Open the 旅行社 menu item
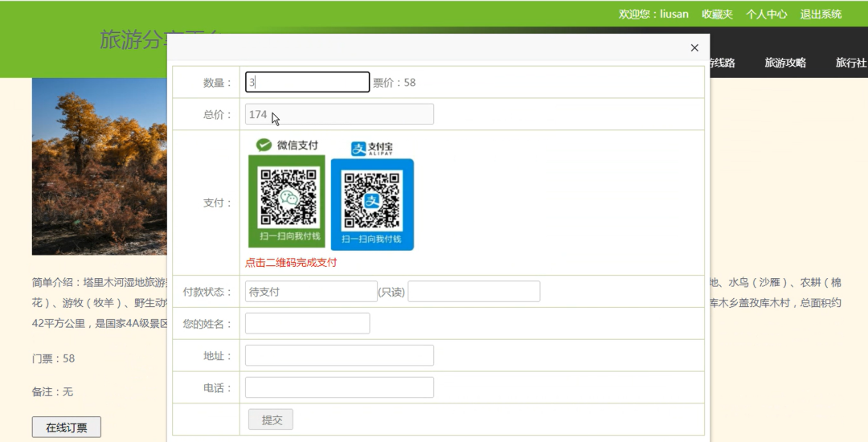The height and width of the screenshot is (442, 868). click(x=851, y=63)
